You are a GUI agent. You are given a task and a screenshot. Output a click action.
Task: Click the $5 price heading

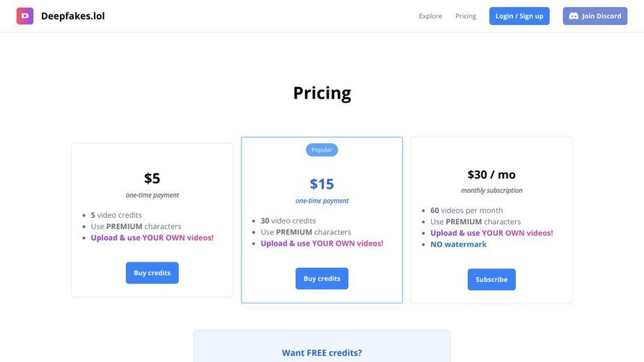click(152, 178)
